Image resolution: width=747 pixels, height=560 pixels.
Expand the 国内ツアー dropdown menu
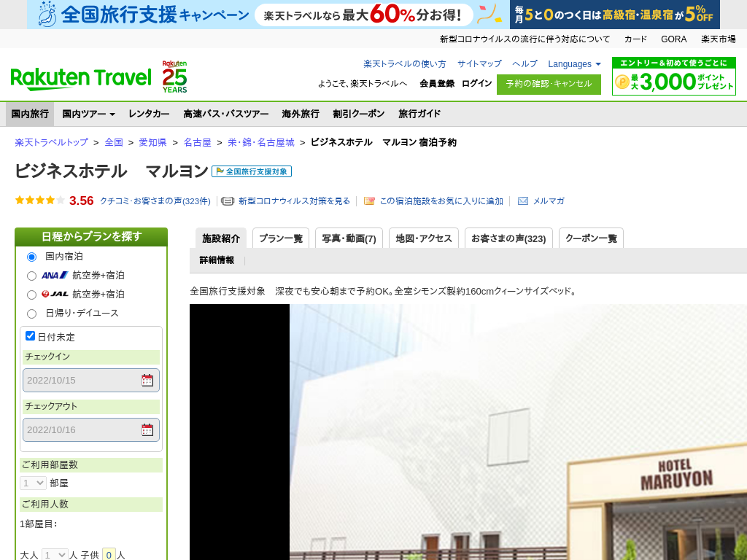click(x=88, y=114)
